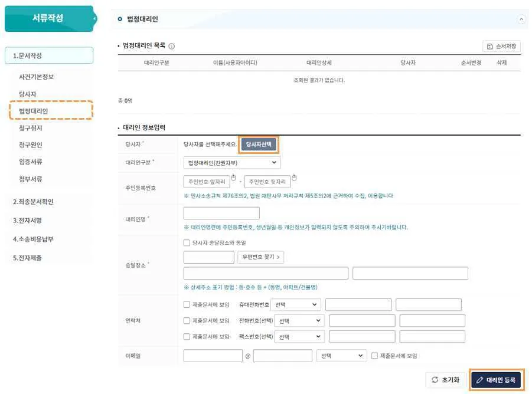The image size is (532, 394).
Task: Check 제출문서에 보임 for 팩스번호(선택)
Action: [x=187, y=336]
